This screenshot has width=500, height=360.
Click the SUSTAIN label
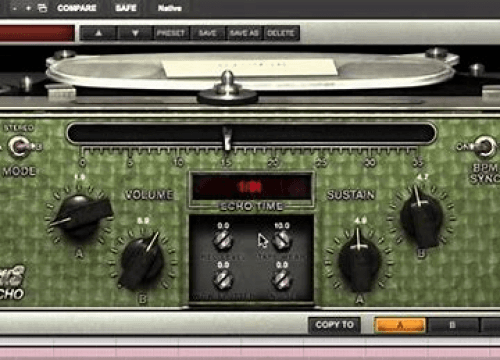[x=351, y=195]
